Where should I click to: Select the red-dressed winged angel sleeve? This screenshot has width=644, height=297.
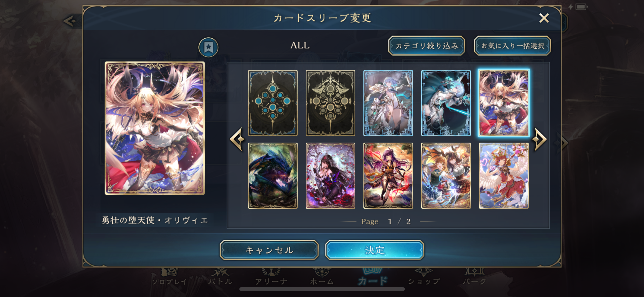tap(504, 176)
